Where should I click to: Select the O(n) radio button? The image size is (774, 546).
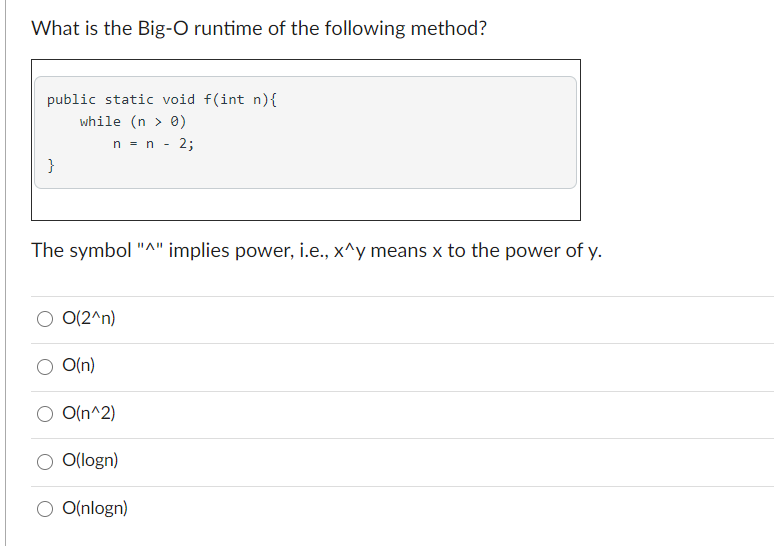pos(45,366)
